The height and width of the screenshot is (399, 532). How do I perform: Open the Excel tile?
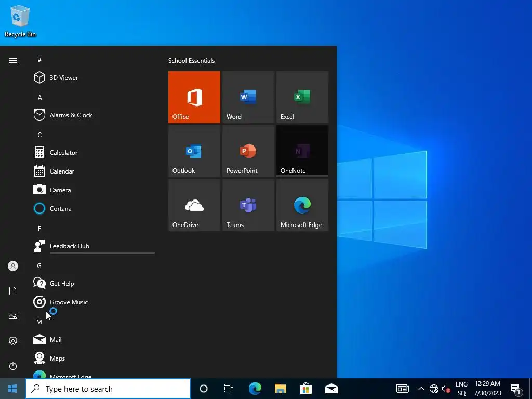(x=302, y=97)
